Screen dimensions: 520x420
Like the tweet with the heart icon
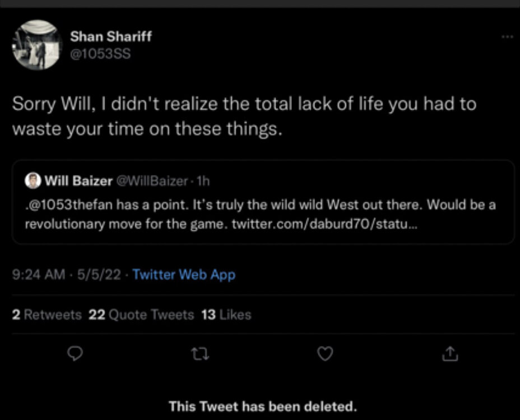325,353
